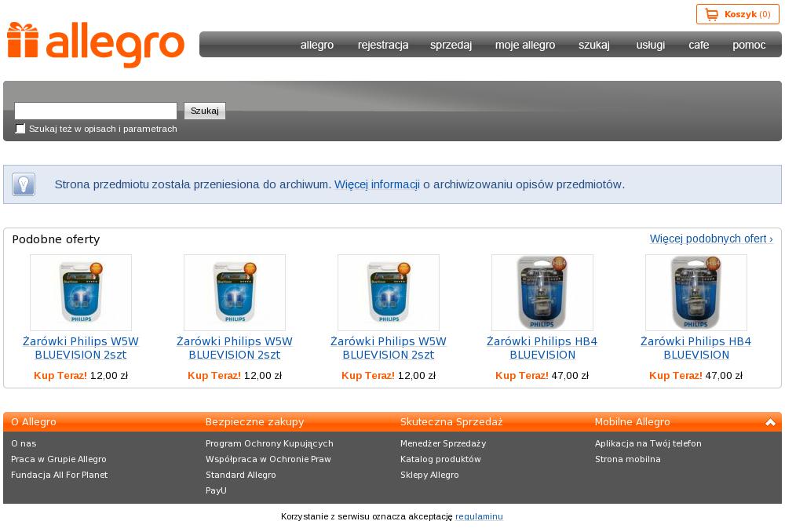785x532 pixels.
Task: Click the lightbulb info icon
Action: [x=24, y=184]
